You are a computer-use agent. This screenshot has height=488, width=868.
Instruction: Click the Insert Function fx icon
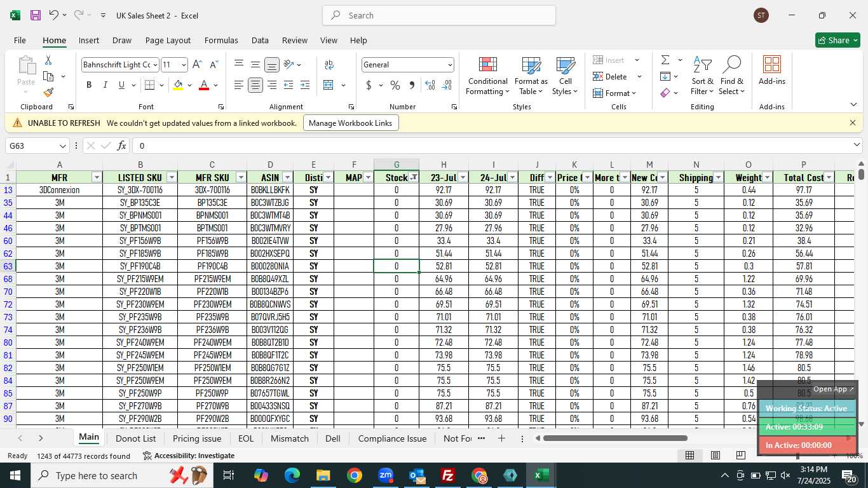coord(121,146)
